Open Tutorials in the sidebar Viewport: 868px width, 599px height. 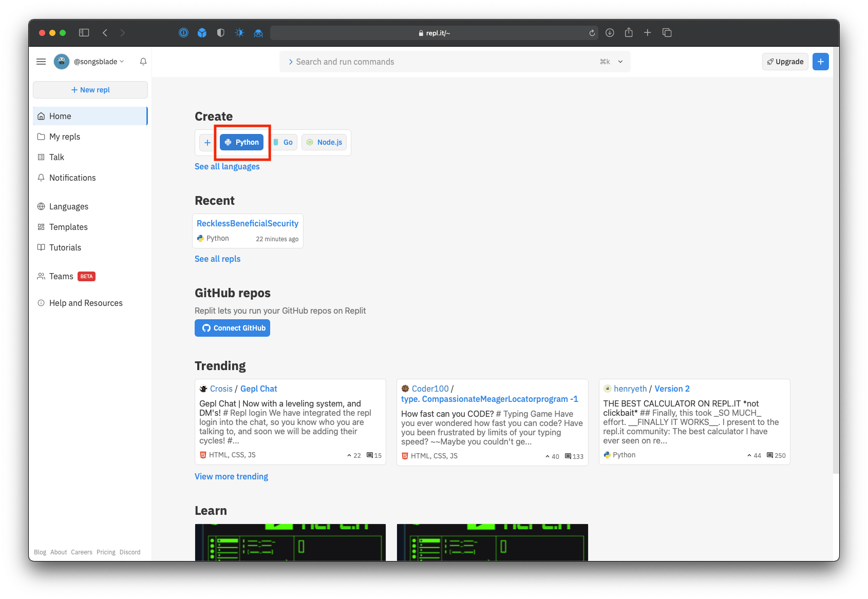coord(90,247)
